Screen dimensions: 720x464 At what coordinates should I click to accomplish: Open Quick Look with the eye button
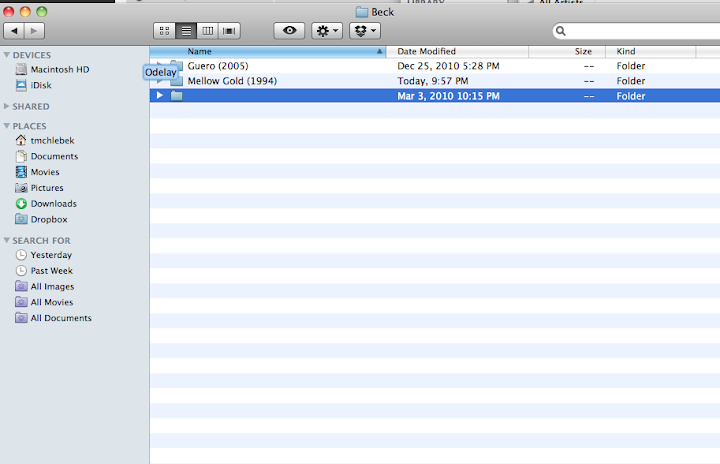(289, 31)
